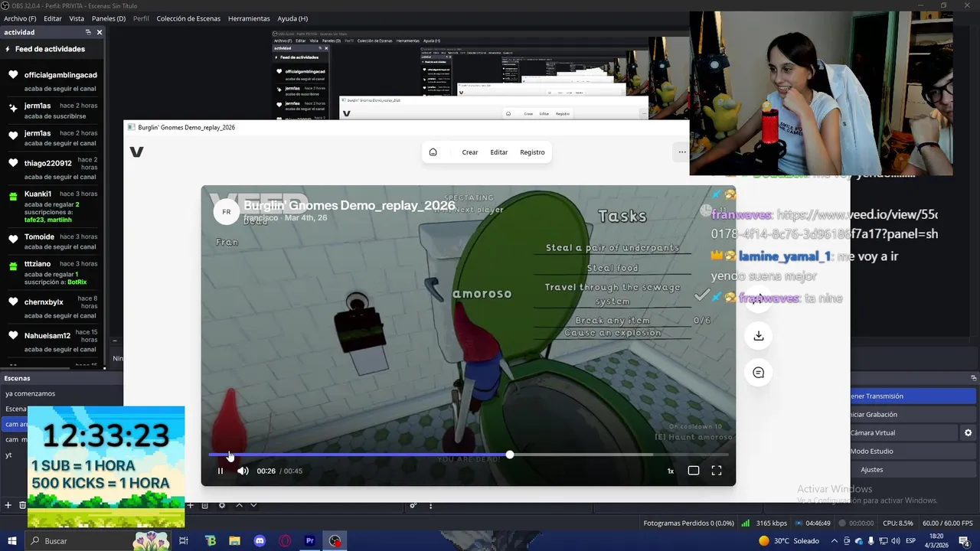Open the audio mixer three-dot menu

[431, 505]
